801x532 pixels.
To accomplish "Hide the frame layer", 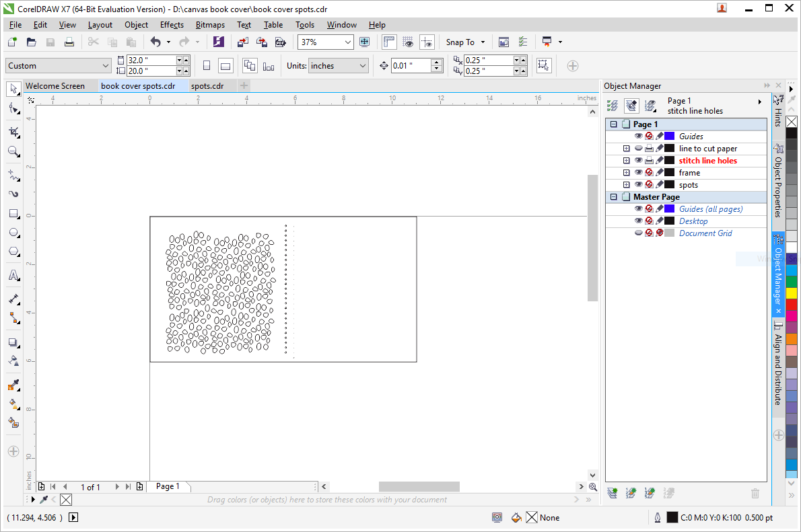I will (x=639, y=173).
